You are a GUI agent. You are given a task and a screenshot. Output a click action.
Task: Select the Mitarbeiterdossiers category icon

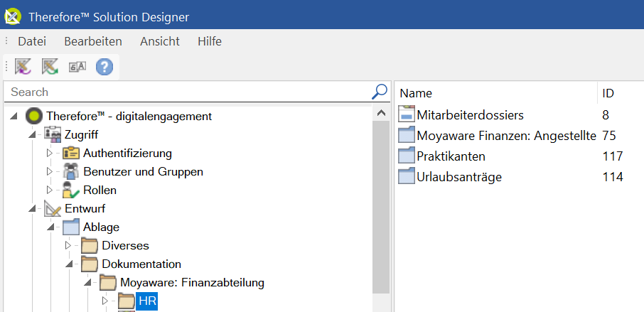coord(407,114)
